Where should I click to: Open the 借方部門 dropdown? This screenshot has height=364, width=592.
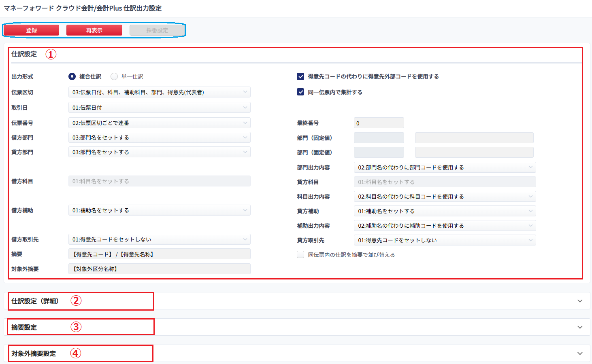(x=159, y=138)
